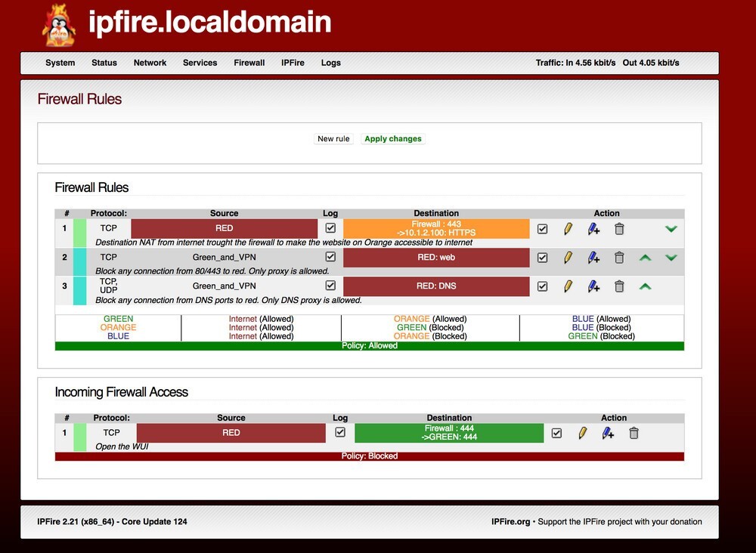Disable the RED: web rule's action checkbox
Viewport: 756px width, 553px height.
coord(542,257)
